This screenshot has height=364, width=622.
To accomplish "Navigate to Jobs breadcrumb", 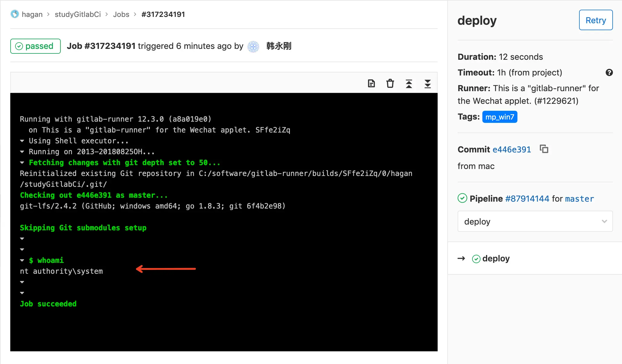I will click(x=121, y=14).
